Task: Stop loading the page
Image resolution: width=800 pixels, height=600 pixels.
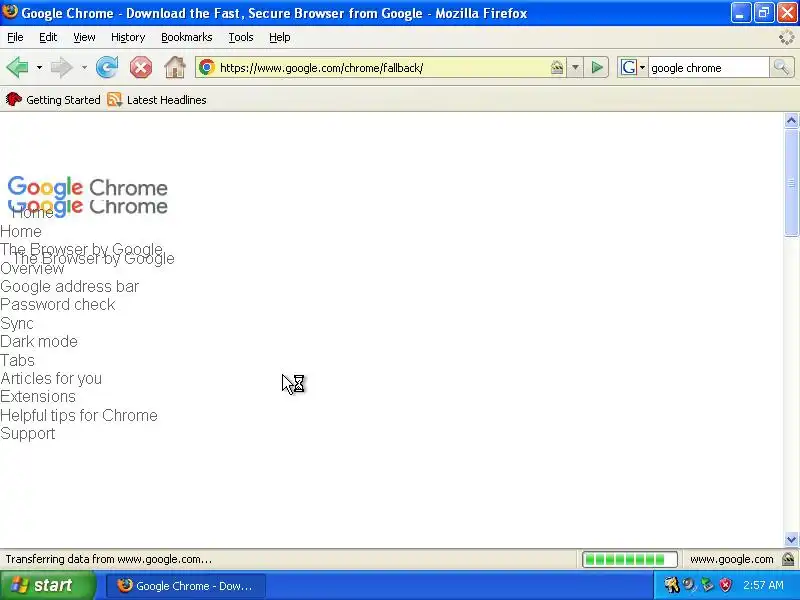Action: pyautogui.click(x=141, y=67)
